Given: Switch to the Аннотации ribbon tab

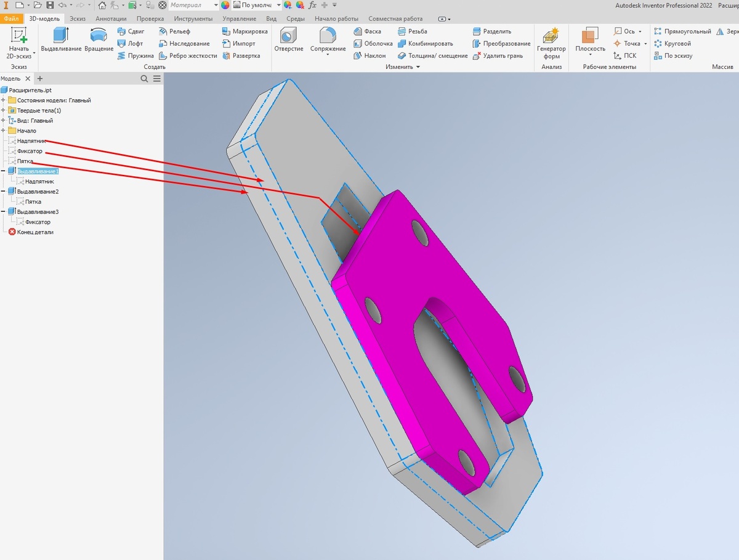Looking at the screenshot, I should click(x=111, y=18).
